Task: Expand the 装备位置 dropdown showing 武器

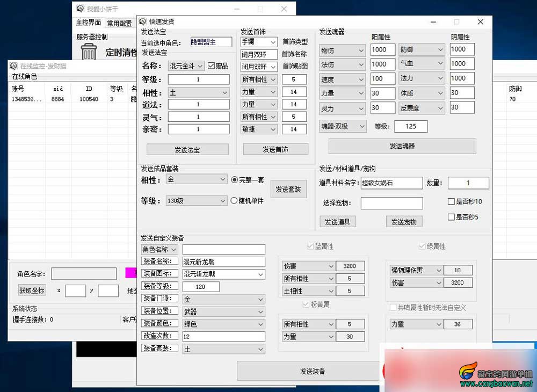Action: [223, 311]
